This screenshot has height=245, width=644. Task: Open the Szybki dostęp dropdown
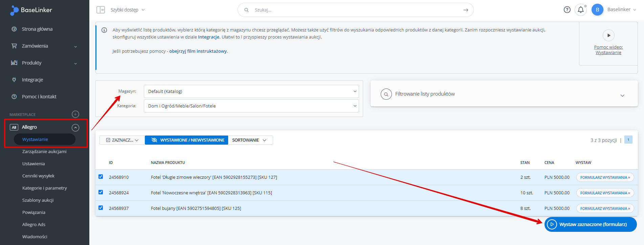coord(128,10)
